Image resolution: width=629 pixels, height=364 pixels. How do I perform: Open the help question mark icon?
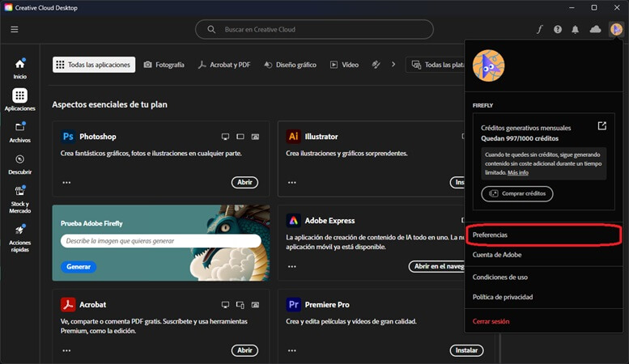558,29
